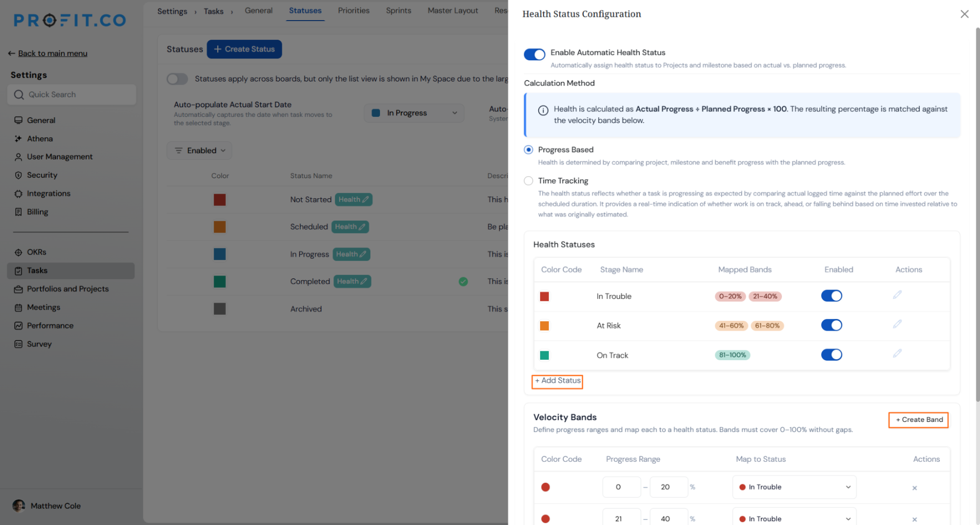
Task: Switch to the Priorities tab
Action: (x=353, y=11)
